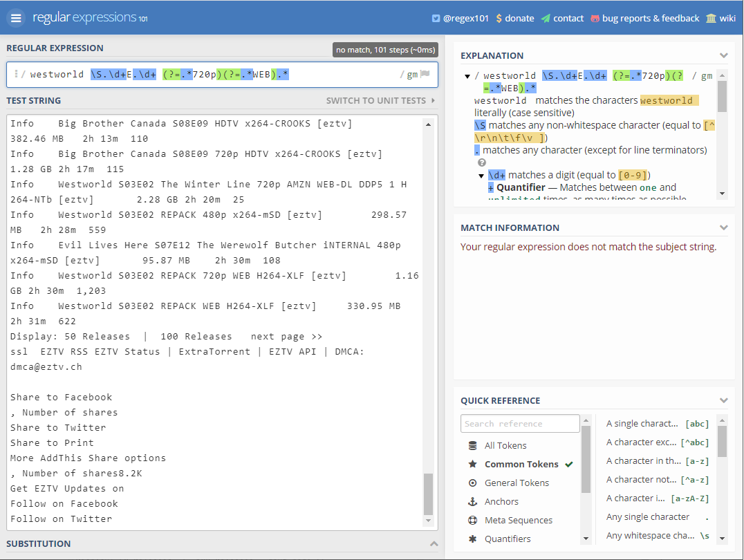Select Meta Sequences category
The height and width of the screenshot is (560, 744).
coord(519,520)
